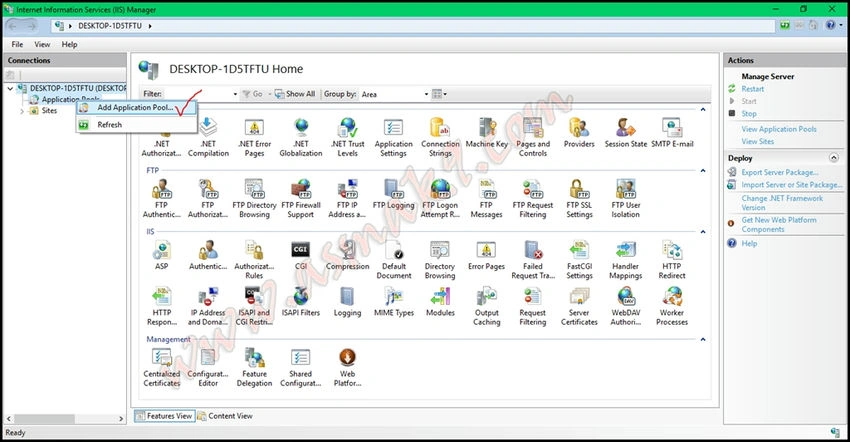This screenshot has height=442, width=850.
Task: Click the address bar DESKTOP-1D5TFTU breadcrumb
Action: (110, 25)
